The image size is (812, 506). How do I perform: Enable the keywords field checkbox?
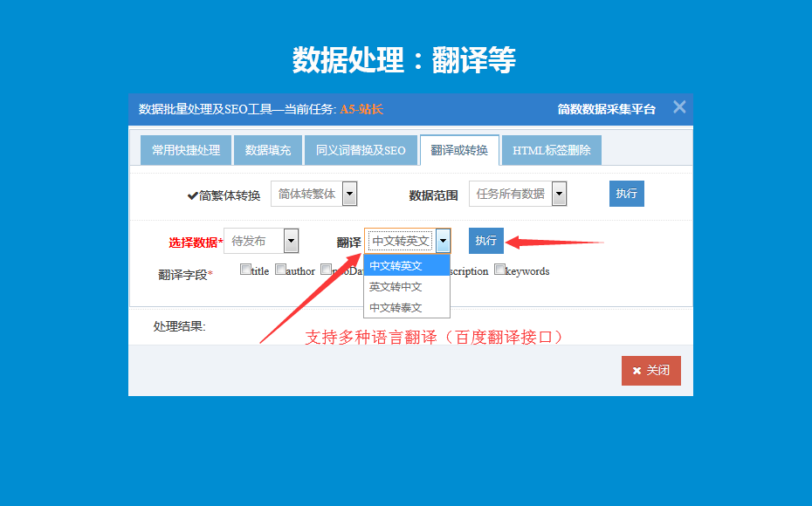point(499,270)
